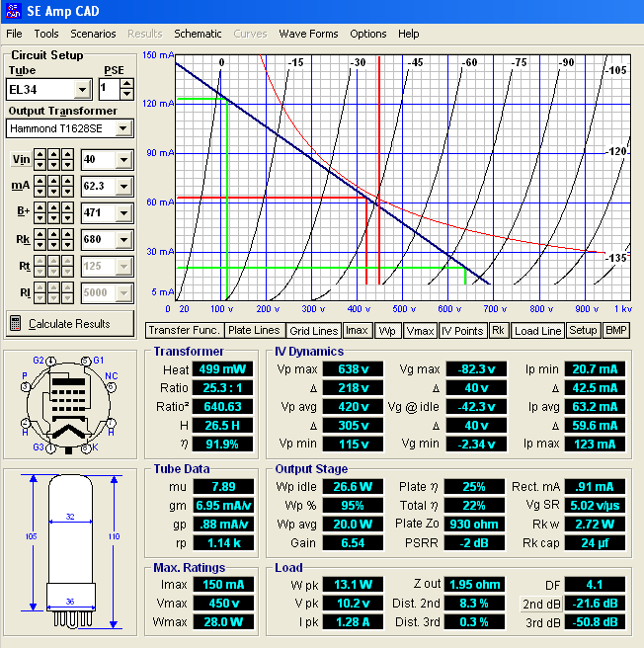Click the Setup button under the graph
Viewport: 644px width, 648px height.
pos(583,331)
